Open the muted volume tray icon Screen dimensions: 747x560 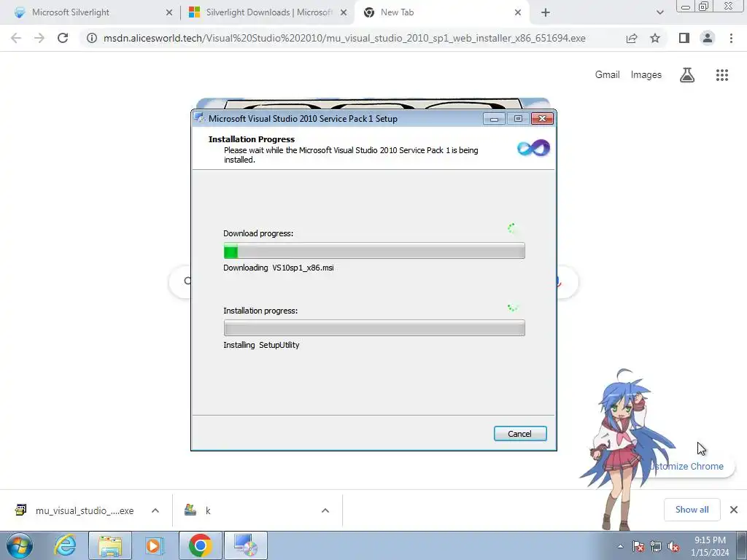673,546
